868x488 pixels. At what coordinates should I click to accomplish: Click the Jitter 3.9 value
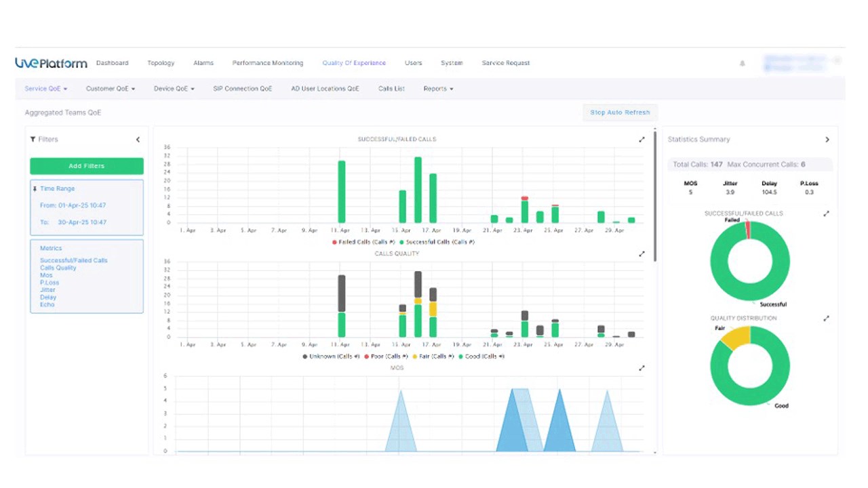730,192
